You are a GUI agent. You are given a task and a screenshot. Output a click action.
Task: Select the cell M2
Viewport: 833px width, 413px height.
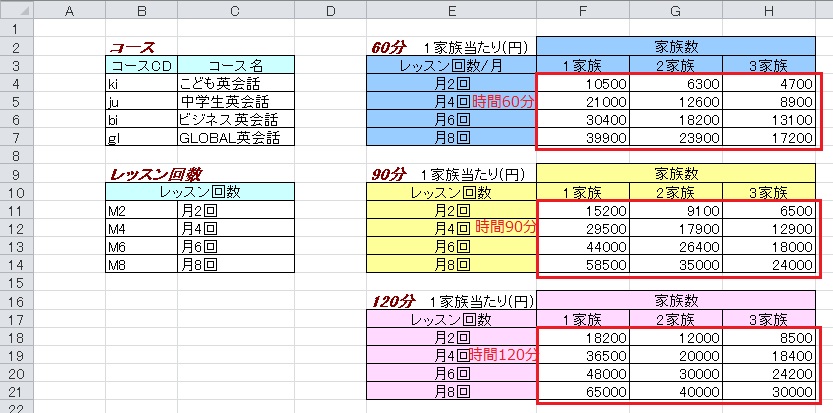tap(141, 210)
